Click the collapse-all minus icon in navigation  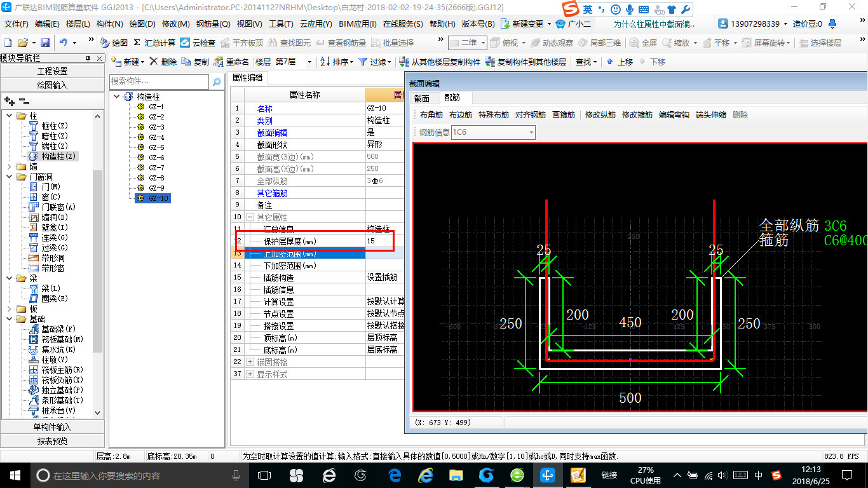[x=24, y=100]
